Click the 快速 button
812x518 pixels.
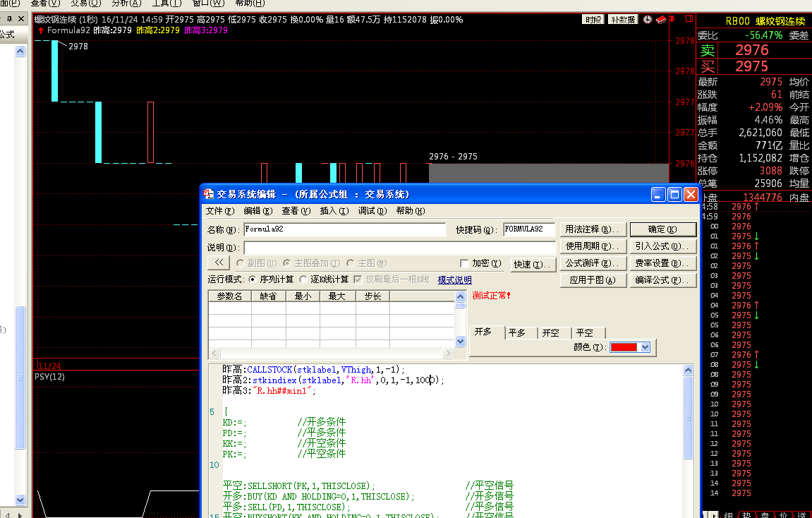coord(533,264)
